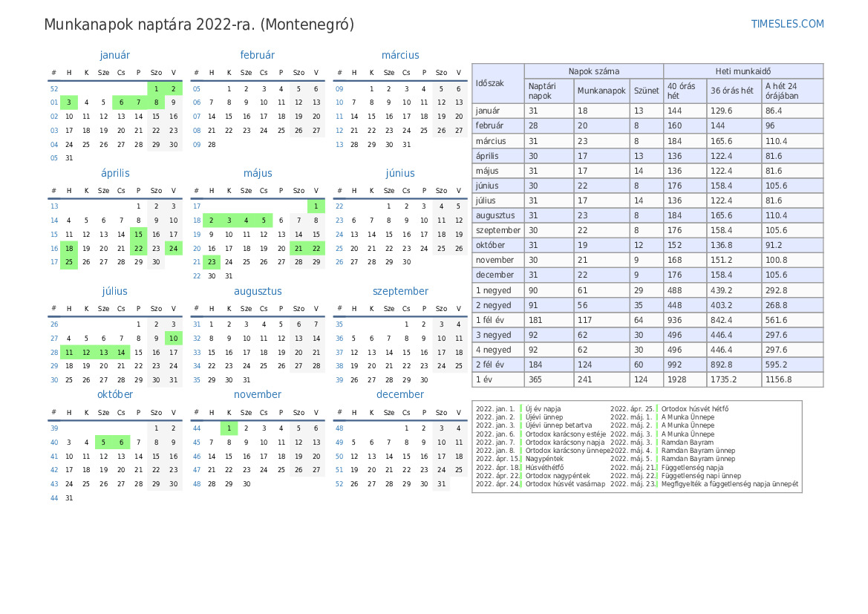Click the 36 órás hét column header
Screen dimensions: 868x614
(x=733, y=91)
